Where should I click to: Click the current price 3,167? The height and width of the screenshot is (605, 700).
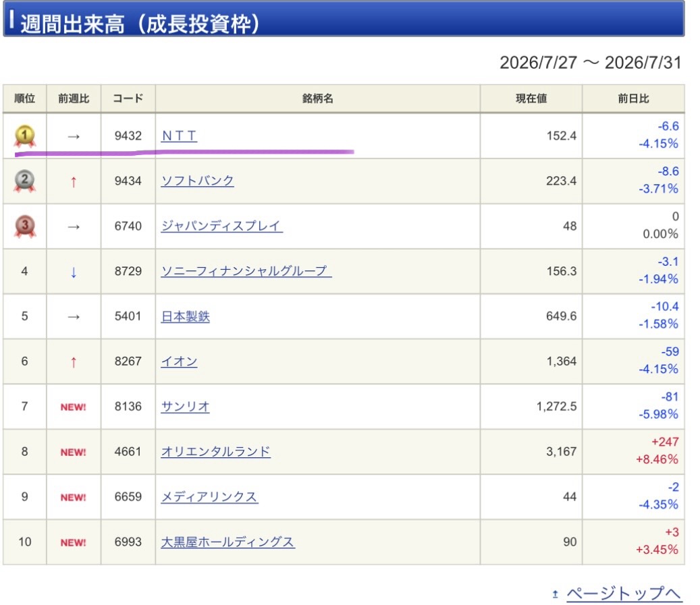(562, 451)
